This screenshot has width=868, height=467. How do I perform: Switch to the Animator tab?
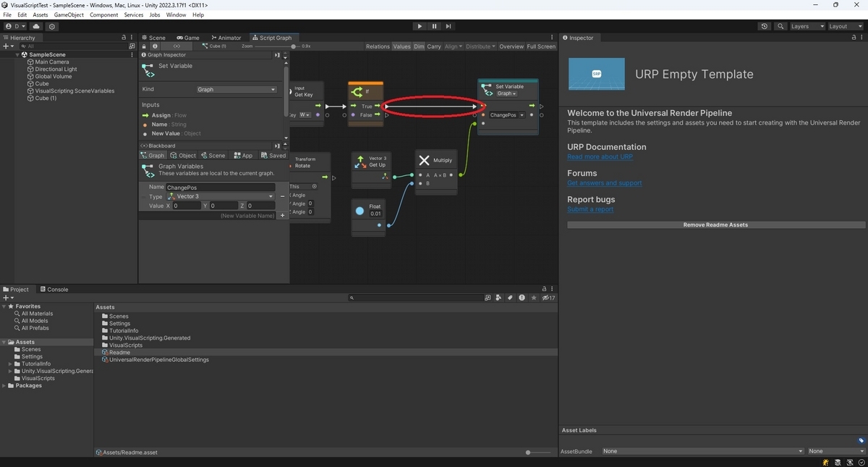coord(226,38)
